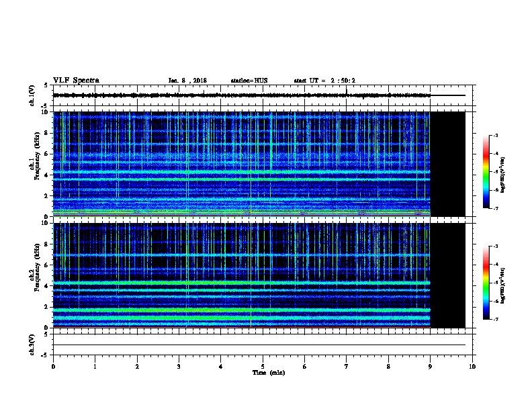Click the ch.2 colorbar log(PSD) label
The height and width of the screenshot is (411, 532).
pos(502,285)
